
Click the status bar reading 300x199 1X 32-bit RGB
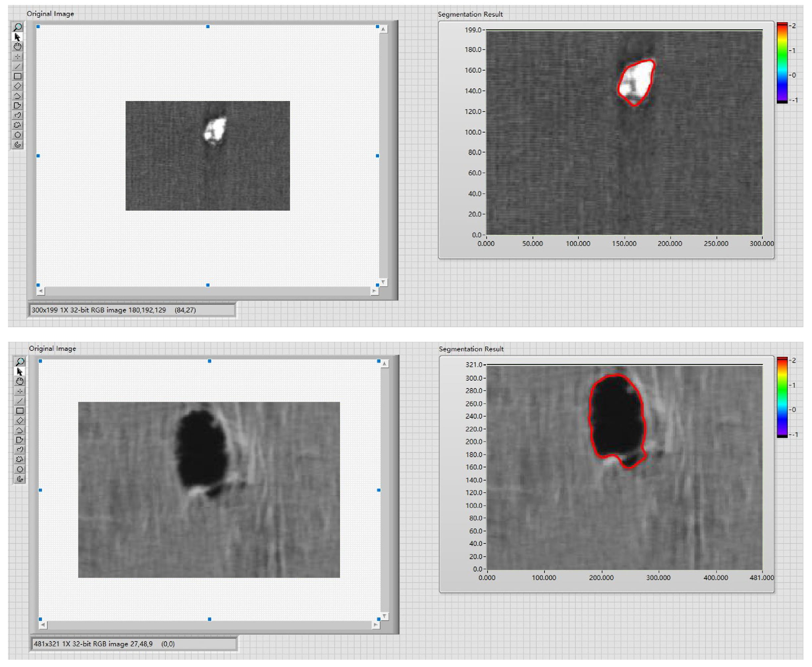133,310
